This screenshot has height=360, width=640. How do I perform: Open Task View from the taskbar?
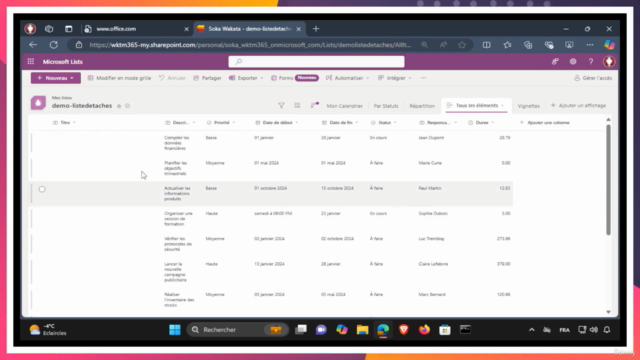point(301,330)
